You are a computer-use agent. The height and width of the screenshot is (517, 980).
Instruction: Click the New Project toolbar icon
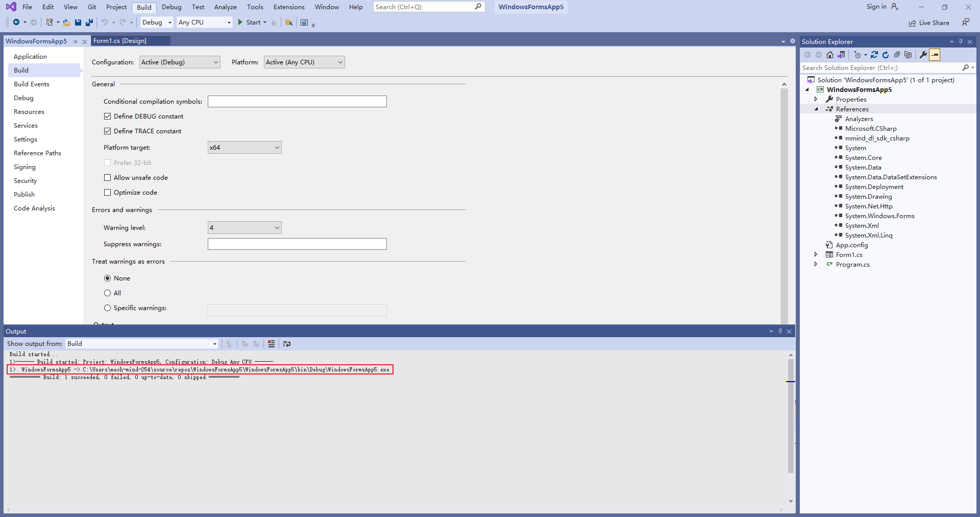click(x=50, y=22)
